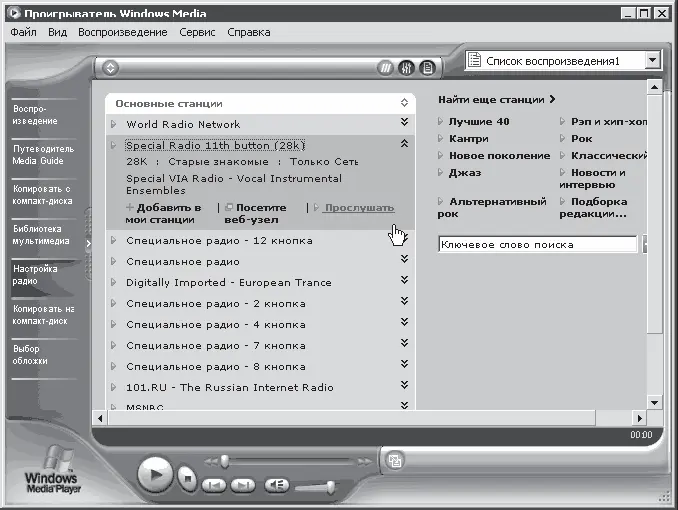
Task: Select World Radio Network station row
Action: pyautogui.click(x=260, y=124)
